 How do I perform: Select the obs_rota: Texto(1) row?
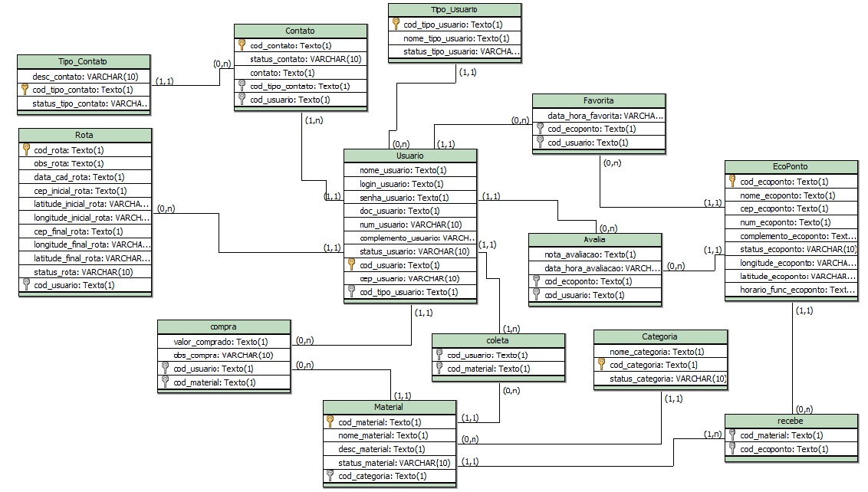click(84, 163)
